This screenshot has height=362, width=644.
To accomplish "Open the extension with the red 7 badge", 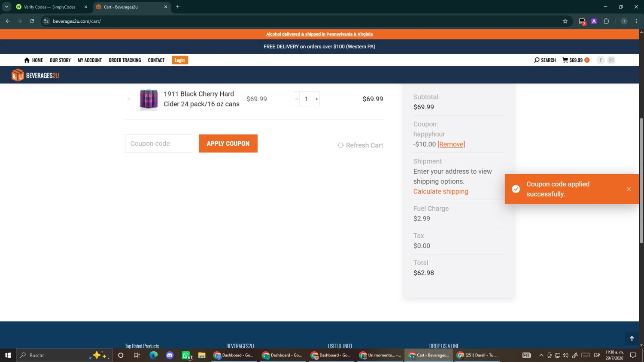I will [x=582, y=21].
